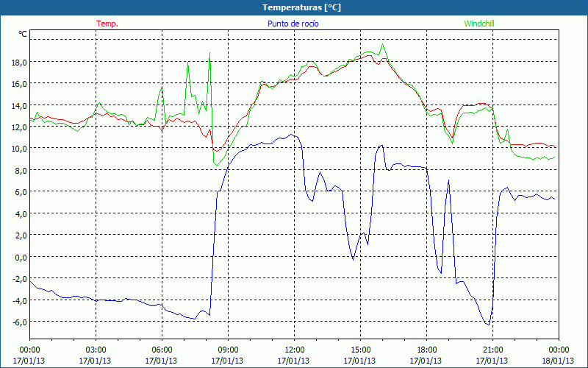Click the 12,0 y-axis label

coord(19,127)
